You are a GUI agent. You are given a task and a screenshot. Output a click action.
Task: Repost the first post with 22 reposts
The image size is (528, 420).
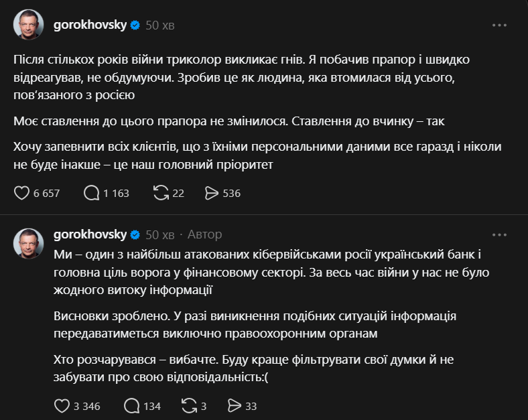pyautogui.click(x=160, y=194)
